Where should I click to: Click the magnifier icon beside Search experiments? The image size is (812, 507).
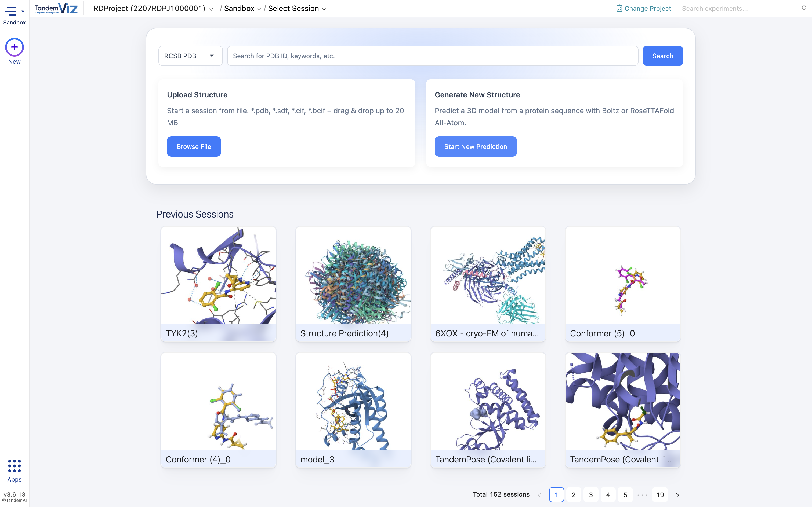pyautogui.click(x=804, y=8)
